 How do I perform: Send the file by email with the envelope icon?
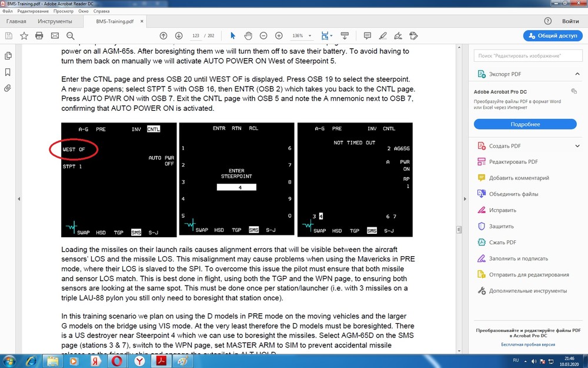tap(55, 36)
